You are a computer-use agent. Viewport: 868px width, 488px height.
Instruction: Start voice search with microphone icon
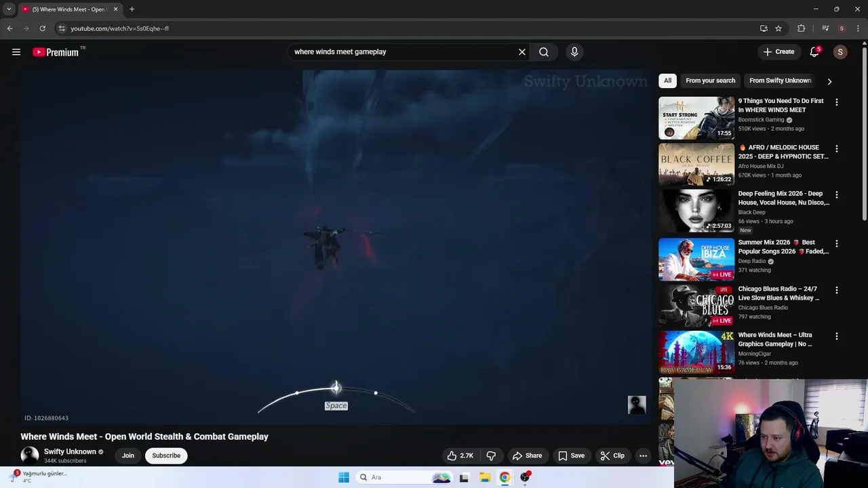[x=574, y=52]
